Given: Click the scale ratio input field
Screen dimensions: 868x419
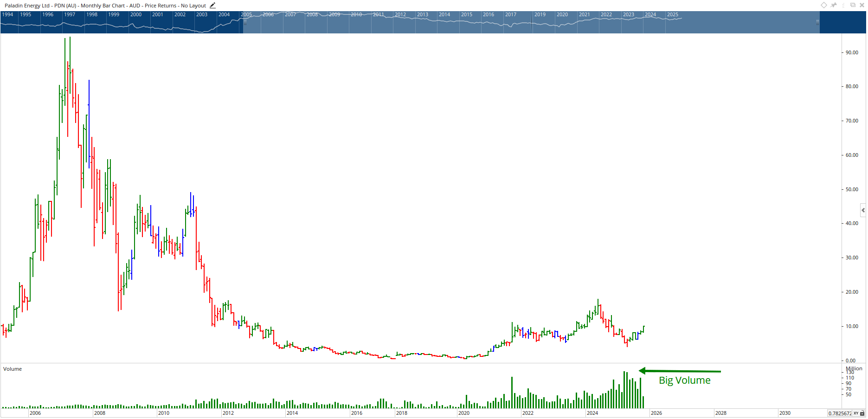Looking at the screenshot, I should point(840,413).
